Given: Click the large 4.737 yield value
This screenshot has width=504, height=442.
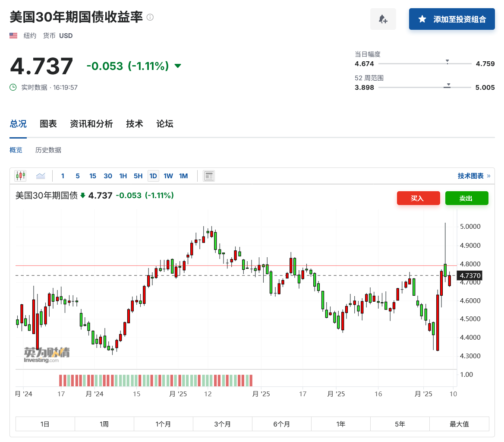Looking at the screenshot, I should tap(41, 66).
